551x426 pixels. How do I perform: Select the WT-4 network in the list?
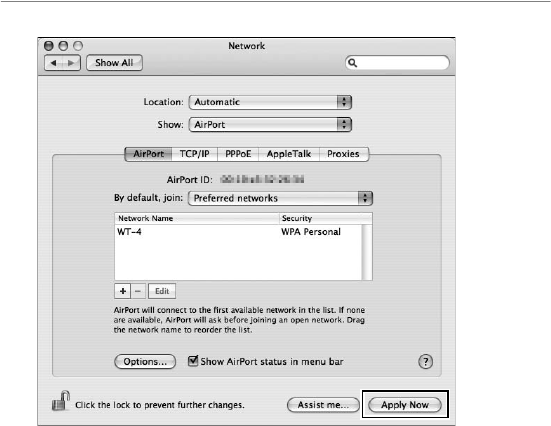[x=238, y=232]
